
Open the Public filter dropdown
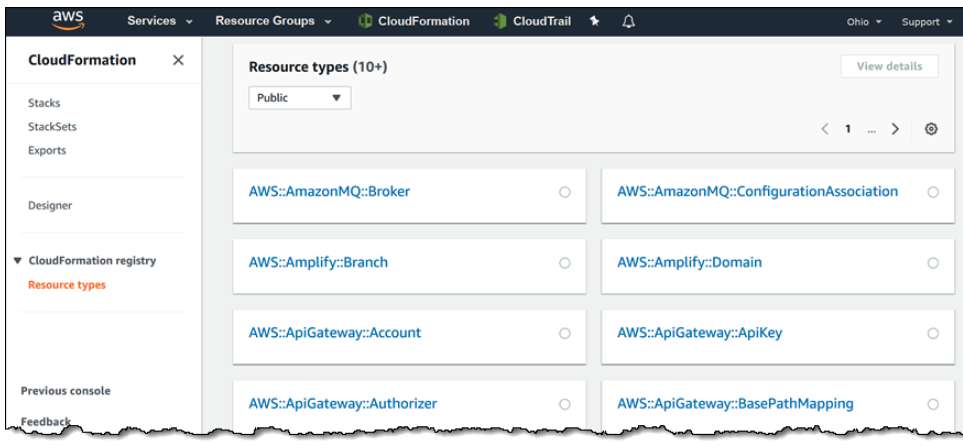coord(300,98)
